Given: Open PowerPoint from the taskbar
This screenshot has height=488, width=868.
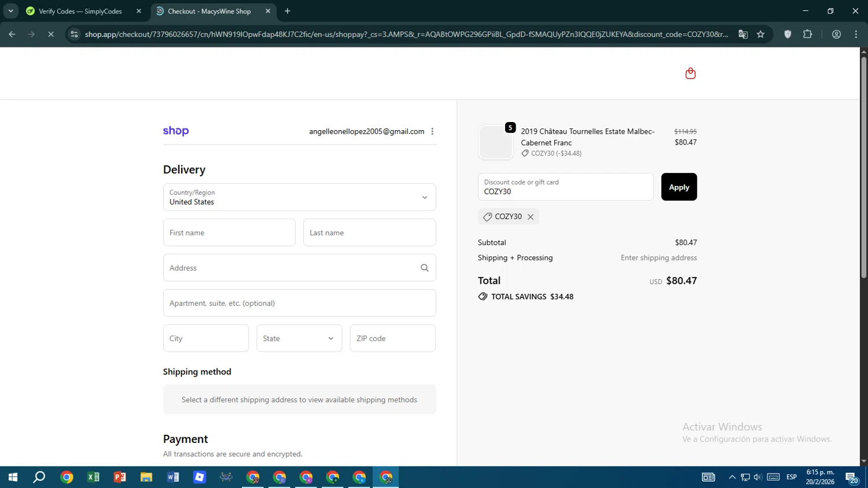Looking at the screenshot, I should point(120,477).
